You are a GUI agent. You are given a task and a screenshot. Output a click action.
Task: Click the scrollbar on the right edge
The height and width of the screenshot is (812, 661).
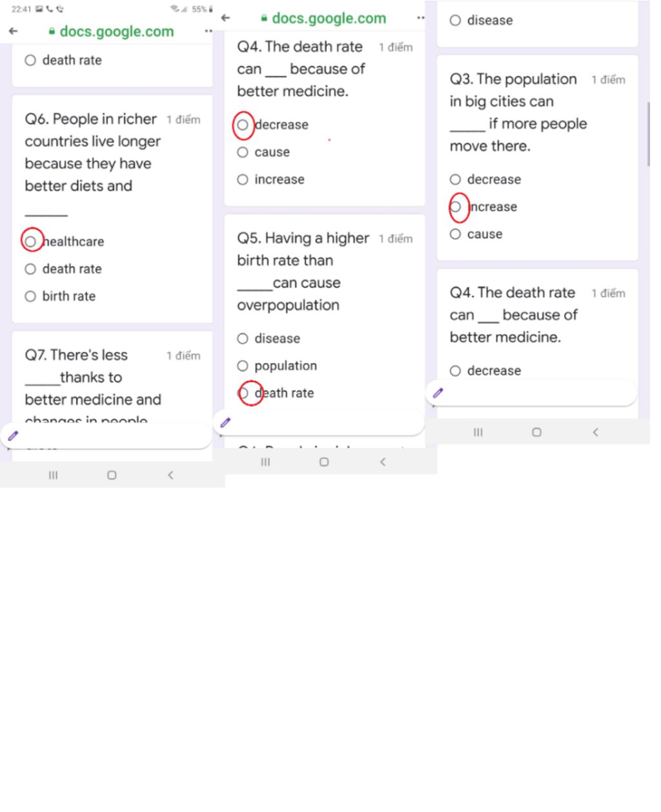648,134
